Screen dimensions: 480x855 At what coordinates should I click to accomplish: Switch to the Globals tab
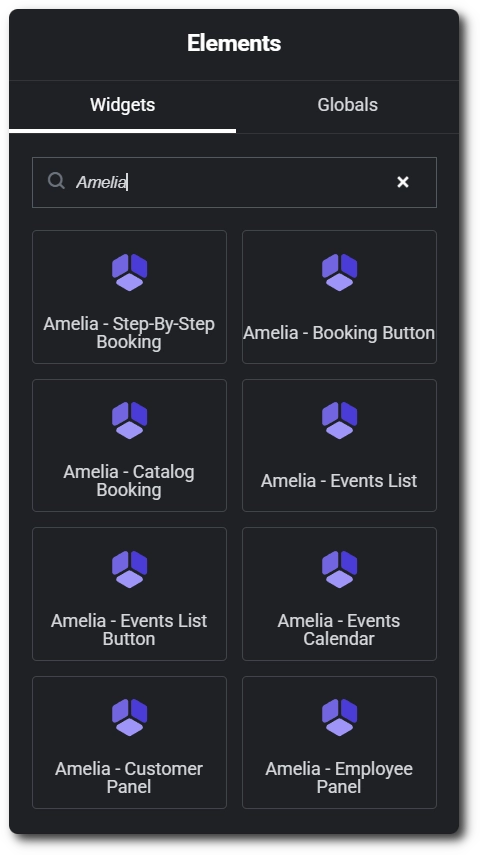coord(347,105)
